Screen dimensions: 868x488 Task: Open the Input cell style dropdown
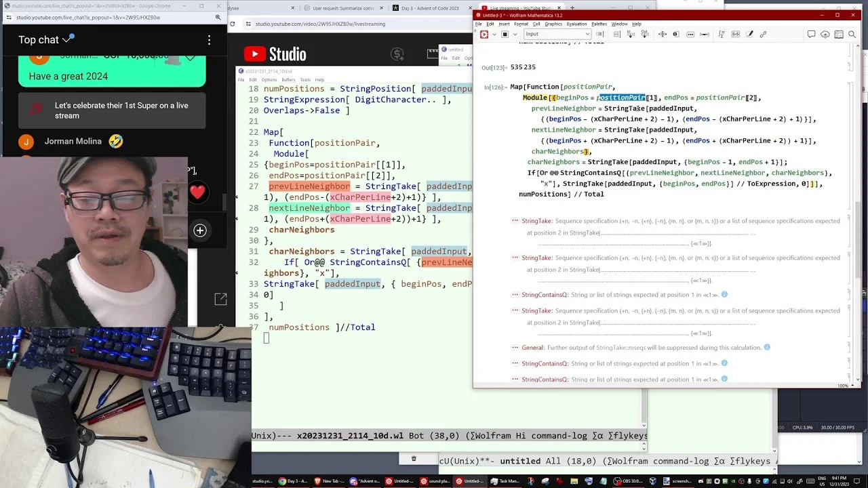(557, 34)
